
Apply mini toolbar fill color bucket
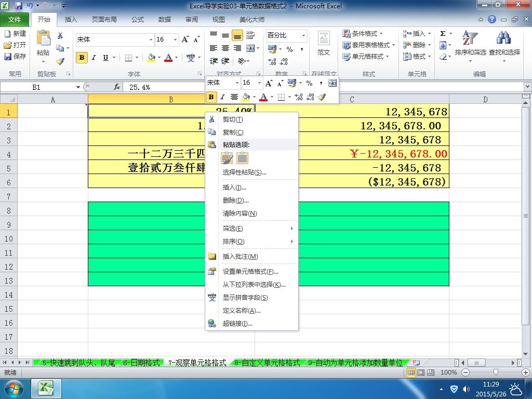[246, 97]
